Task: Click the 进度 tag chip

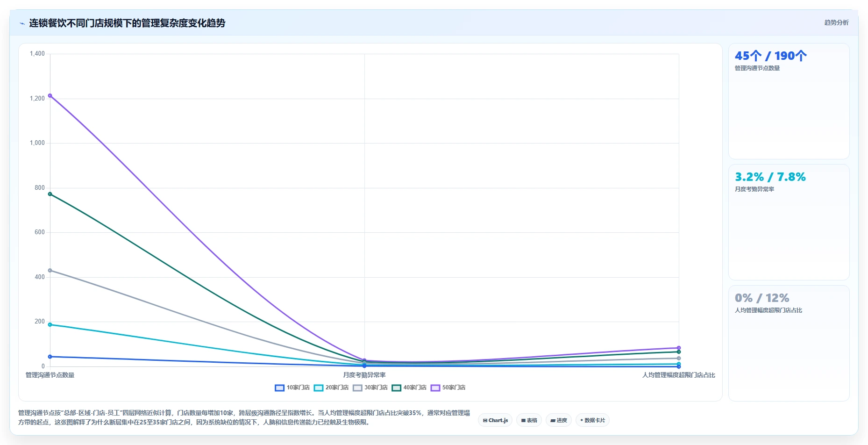Action: [559, 420]
